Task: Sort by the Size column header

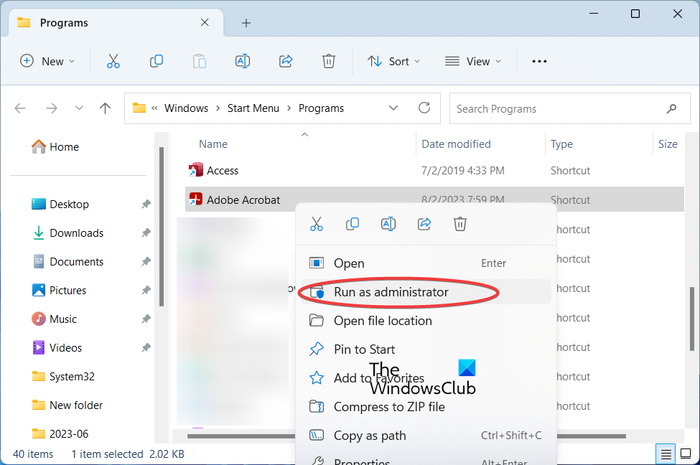Action: 667,144
